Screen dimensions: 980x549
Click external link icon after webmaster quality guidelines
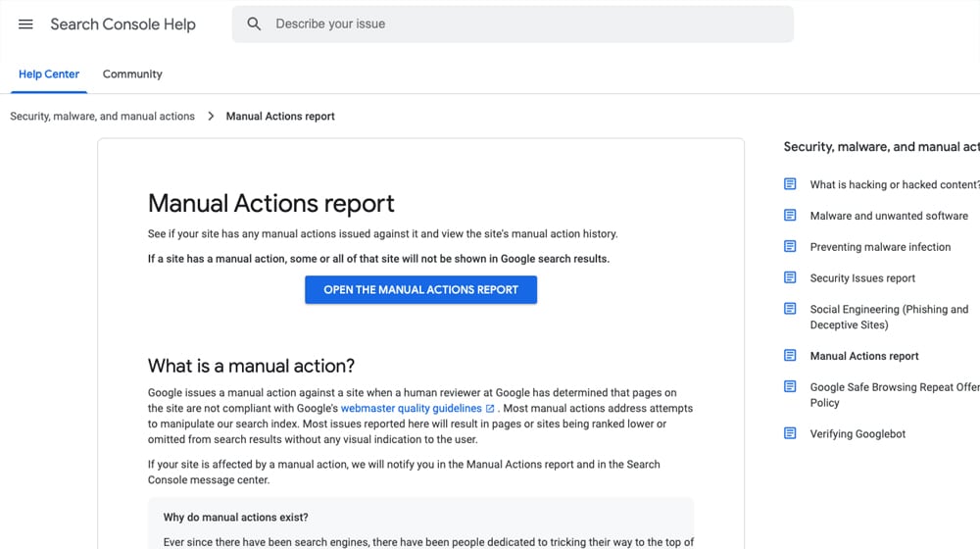(x=490, y=408)
